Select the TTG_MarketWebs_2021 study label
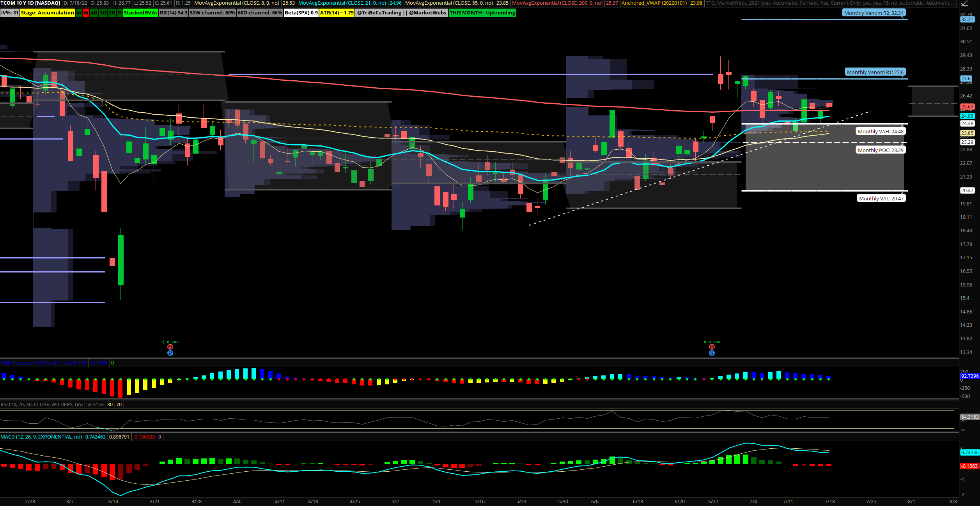 [x=831, y=3]
